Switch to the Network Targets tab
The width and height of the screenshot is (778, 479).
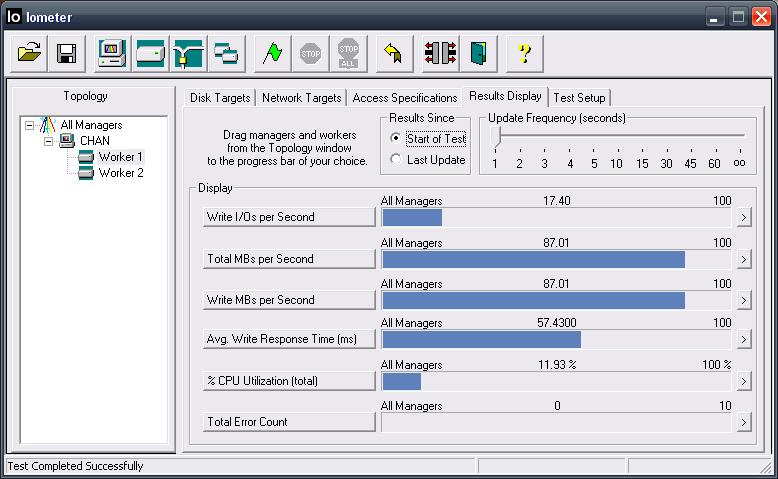point(301,98)
